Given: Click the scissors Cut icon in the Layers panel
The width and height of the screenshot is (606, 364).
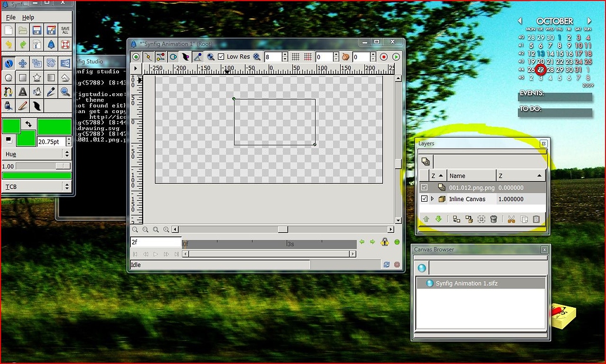Looking at the screenshot, I should pyautogui.click(x=511, y=219).
